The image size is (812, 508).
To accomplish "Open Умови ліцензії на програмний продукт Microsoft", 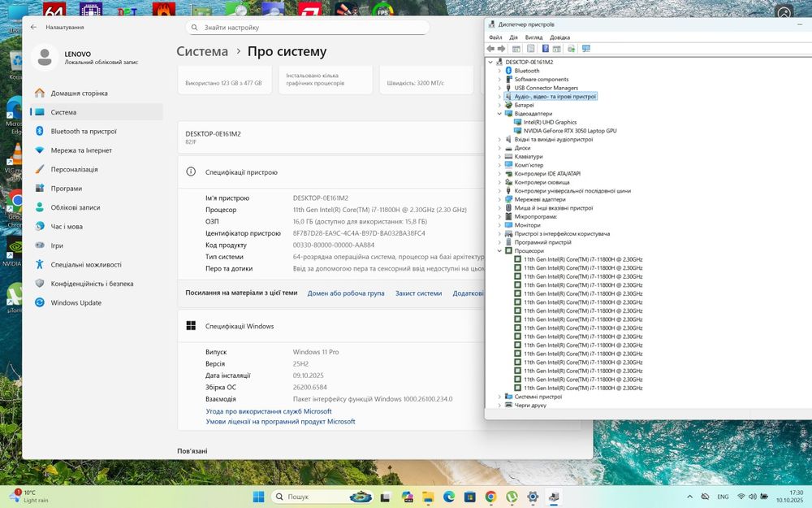I will click(x=281, y=421).
